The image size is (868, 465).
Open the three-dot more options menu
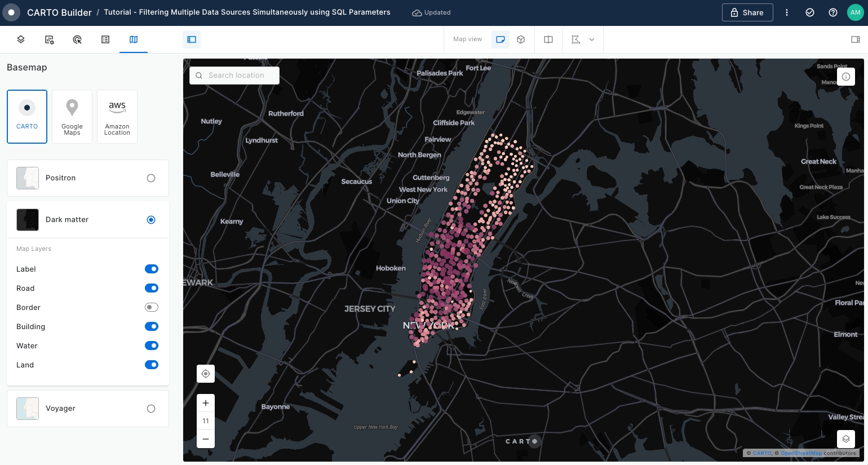pos(787,12)
